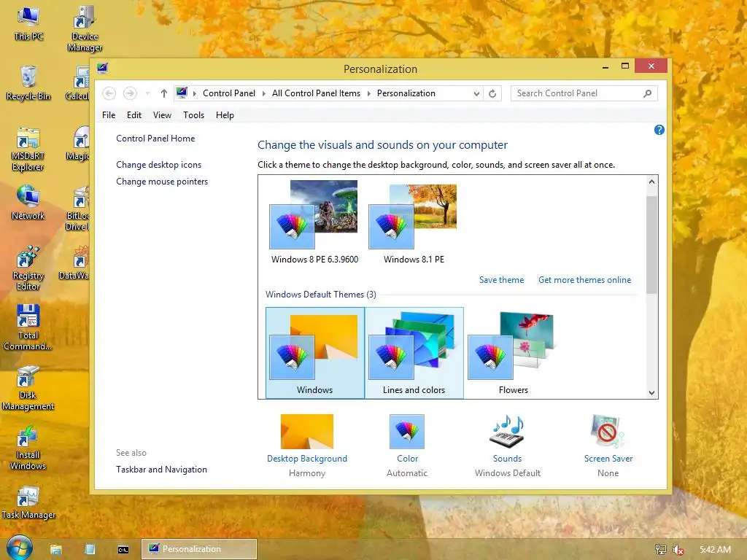Click the Desktop Background text link
Image resolution: width=747 pixels, height=560 pixels.
pos(307,459)
